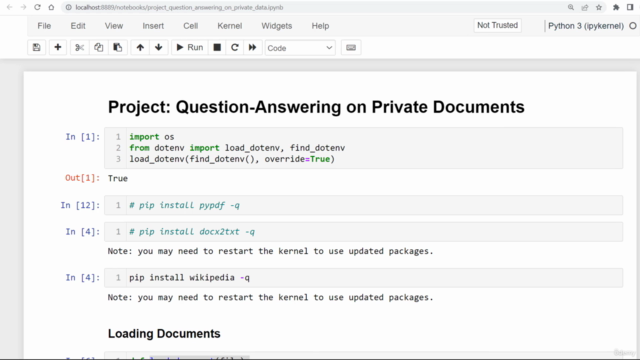640x360 pixels.
Task: Open browser extensions puzzle icon
Action: [616, 7]
